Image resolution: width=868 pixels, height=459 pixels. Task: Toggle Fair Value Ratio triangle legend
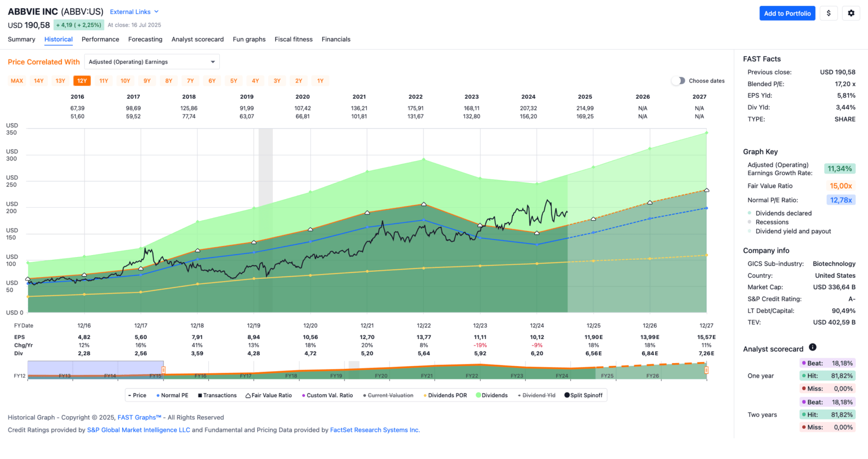(269, 396)
